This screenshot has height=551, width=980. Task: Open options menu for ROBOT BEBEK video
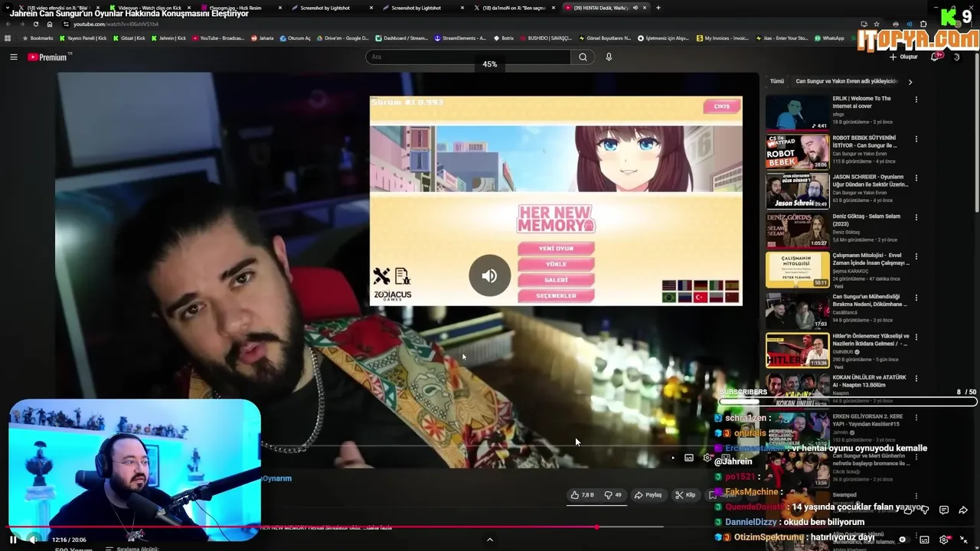click(x=916, y=139)
